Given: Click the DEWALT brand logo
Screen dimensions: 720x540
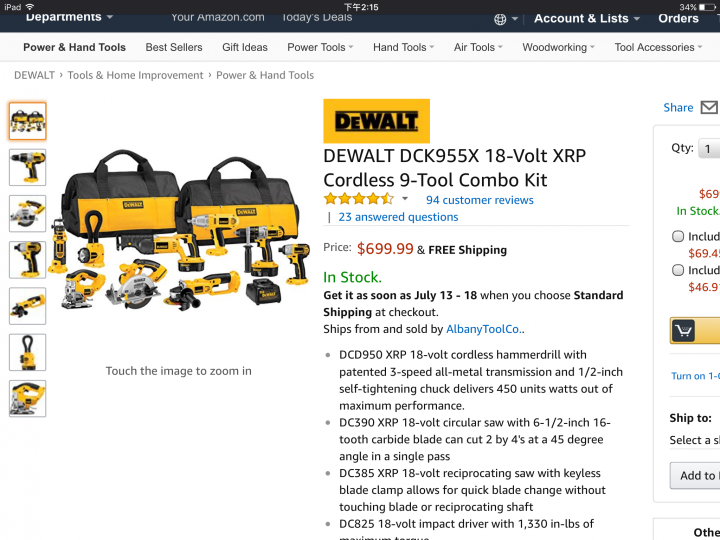Looking at the screenshot, I should coord(377,121).
